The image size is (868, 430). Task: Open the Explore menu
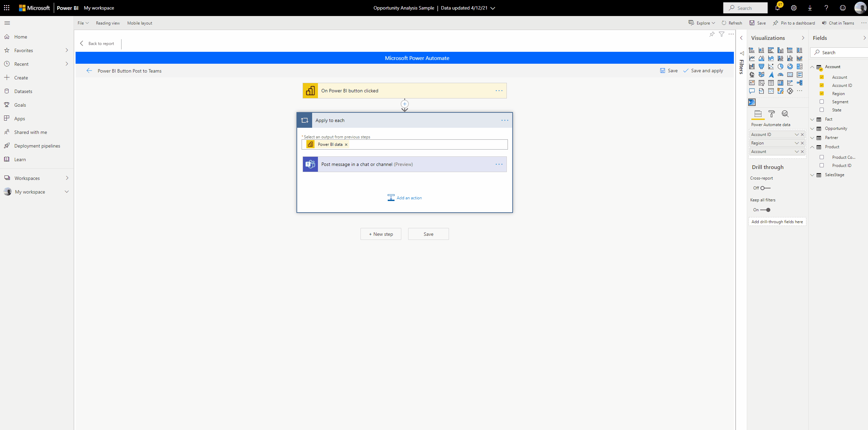tap(702, 23)
